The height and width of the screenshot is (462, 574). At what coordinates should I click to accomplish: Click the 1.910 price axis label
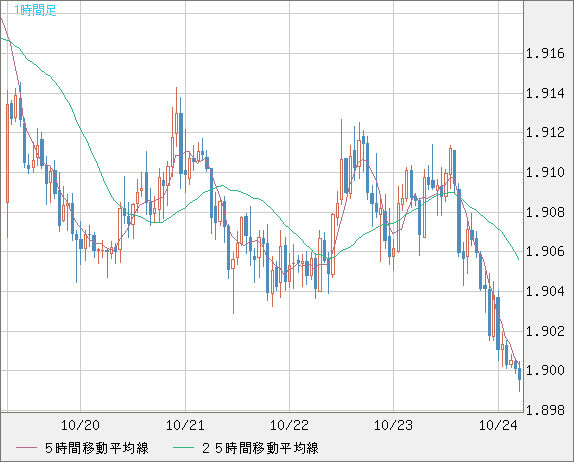545,172
